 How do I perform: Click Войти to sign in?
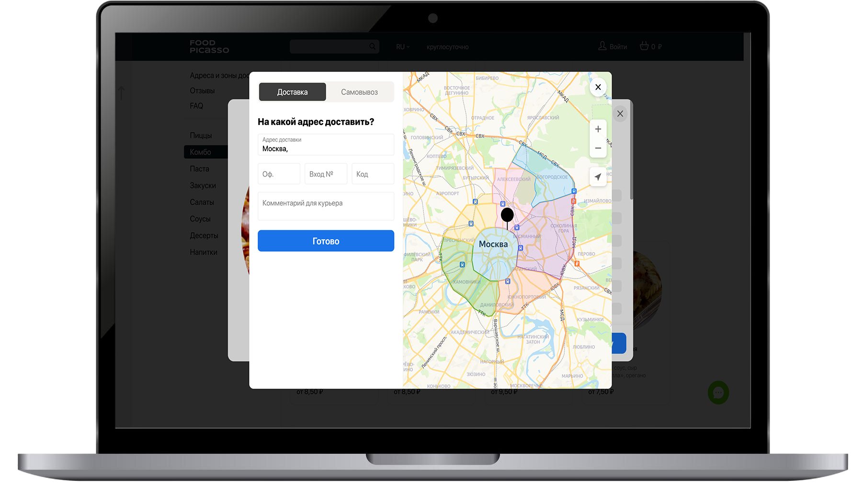(x=613, y=46)
